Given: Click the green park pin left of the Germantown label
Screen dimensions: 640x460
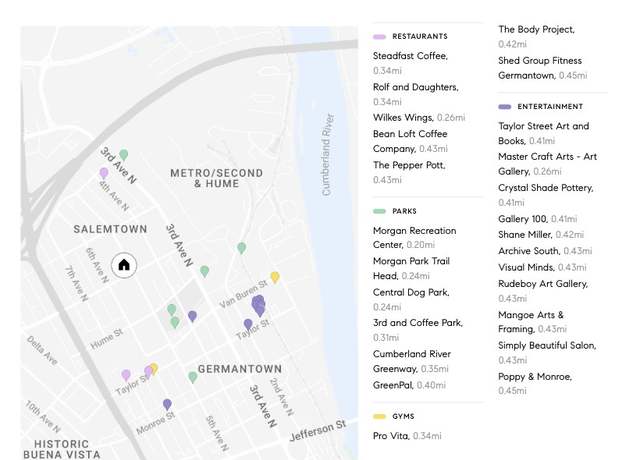Looking at the screenshot, I should (193, 377).
